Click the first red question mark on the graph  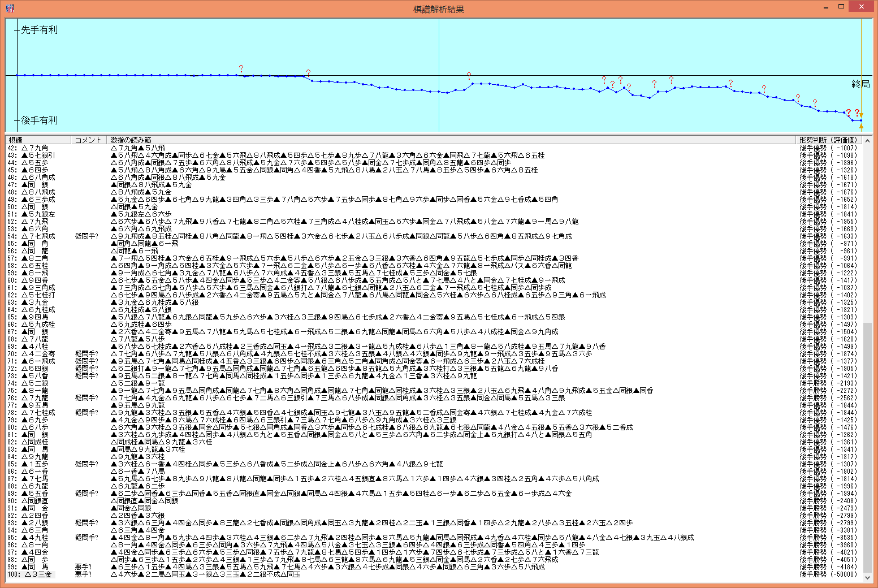(x=241, y=68)
